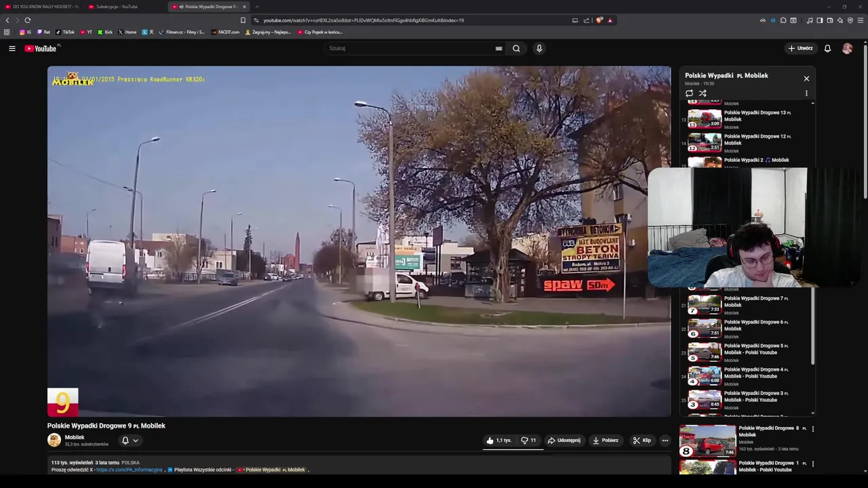This screenshot has width=868, height=488.
Task: Reload the current page
Action: coord(28,20)
